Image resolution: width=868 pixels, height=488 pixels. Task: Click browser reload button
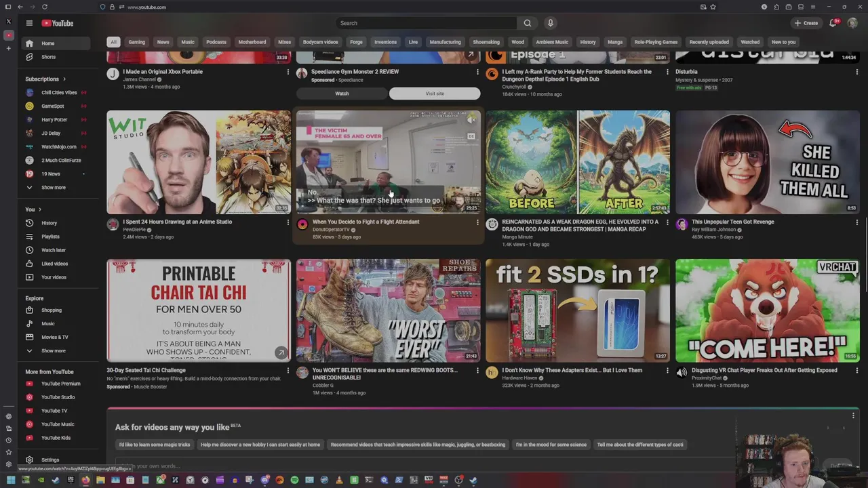[45, 7]
